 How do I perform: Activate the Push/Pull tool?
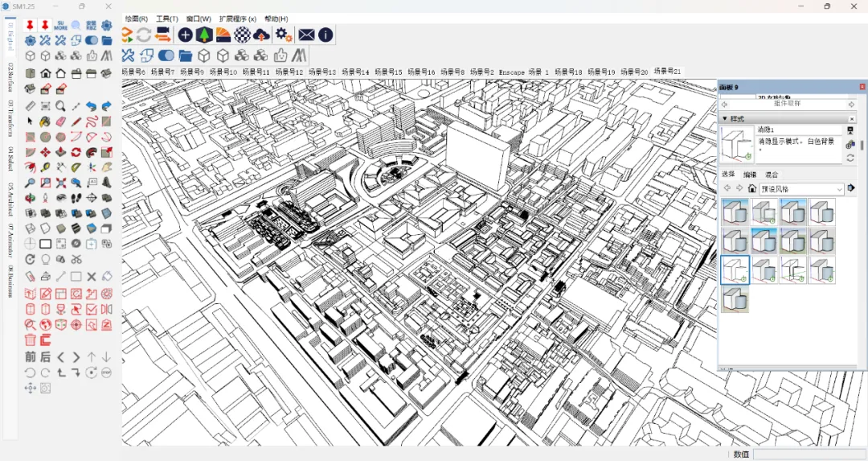pos(61,152)
